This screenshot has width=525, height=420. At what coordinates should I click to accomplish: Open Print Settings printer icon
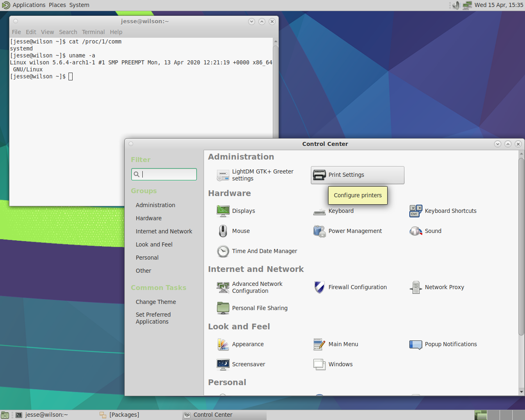coord(319,175)
